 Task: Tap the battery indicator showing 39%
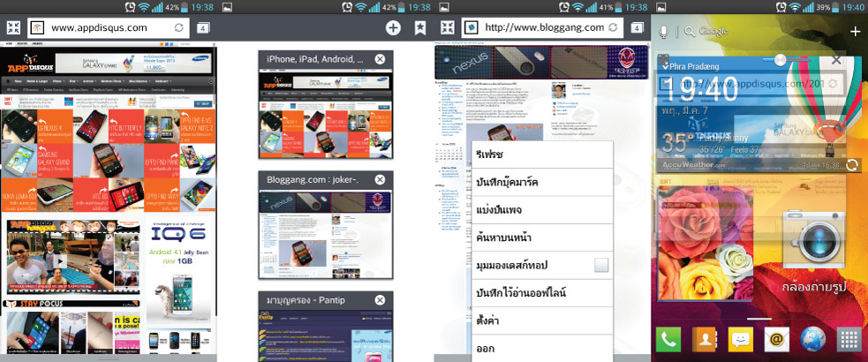(835, 7)
